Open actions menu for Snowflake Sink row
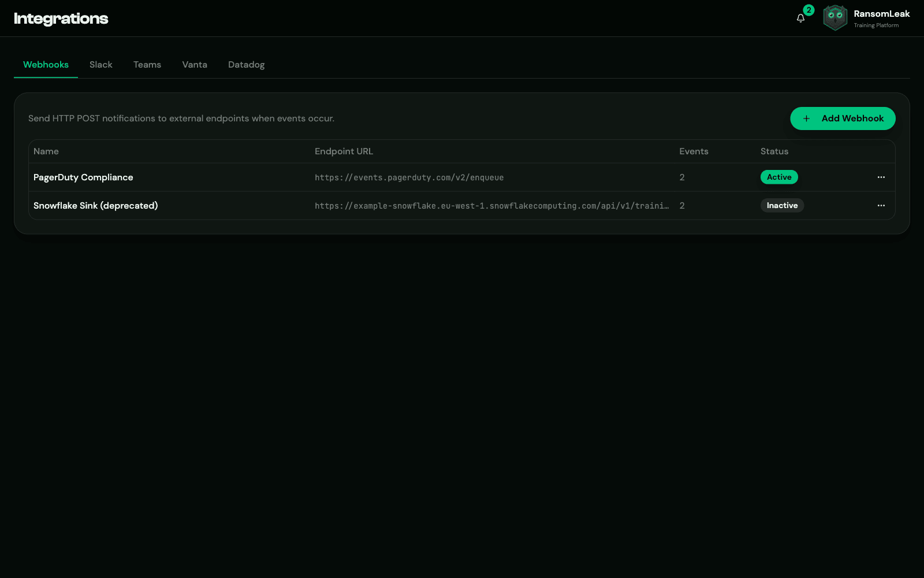Image resolution: width=924 pixels, height=578 pixels. [881, 206]
